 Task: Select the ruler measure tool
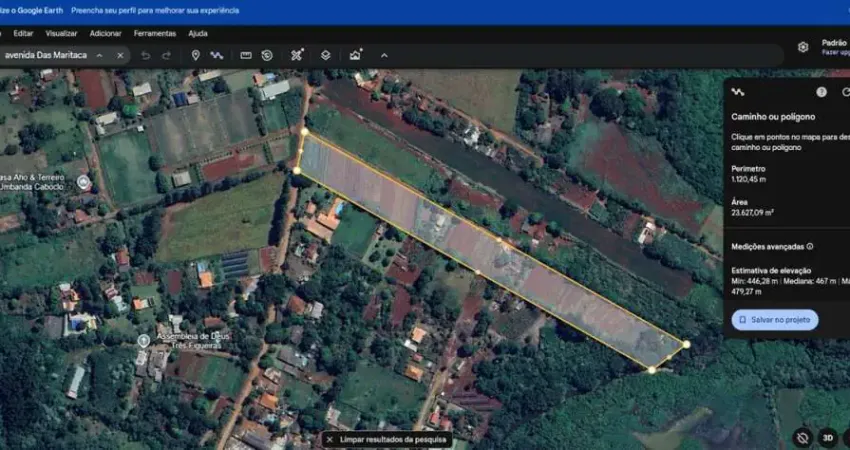click(246, 55)
